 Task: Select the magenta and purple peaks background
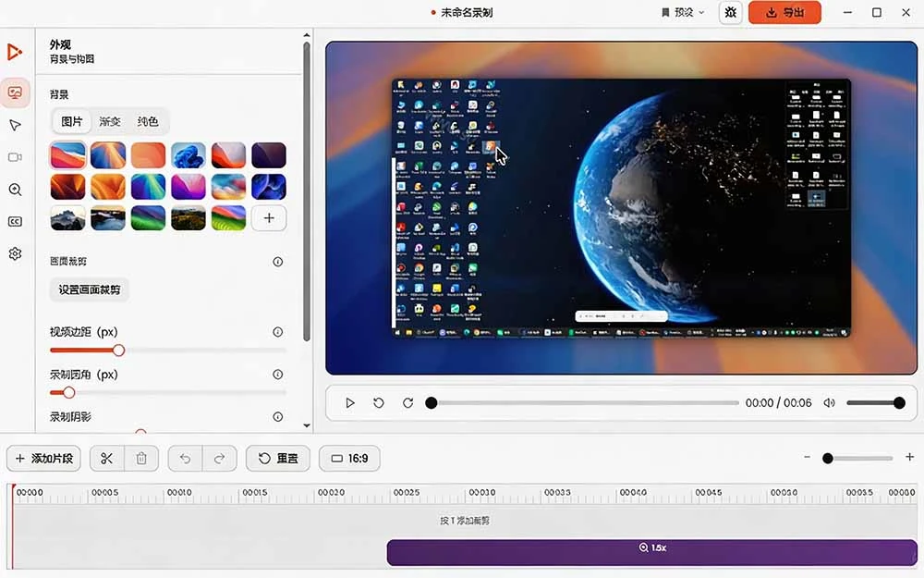(188, 187)
